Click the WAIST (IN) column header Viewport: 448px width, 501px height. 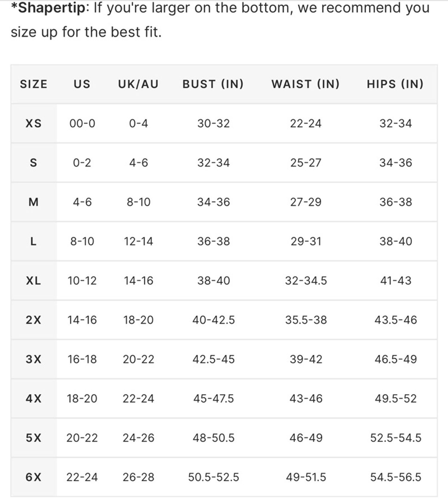click(x=306, y=84)
